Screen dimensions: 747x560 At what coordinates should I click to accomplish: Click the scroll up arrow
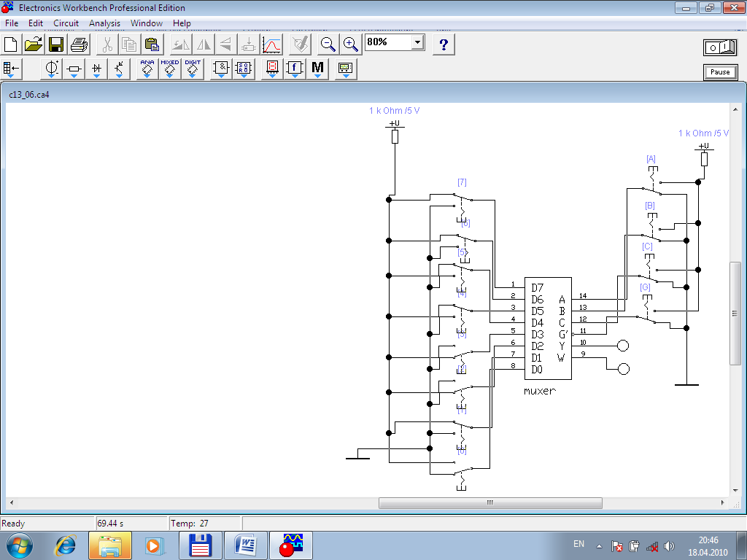pyautogui.click(x=735, y=109)
